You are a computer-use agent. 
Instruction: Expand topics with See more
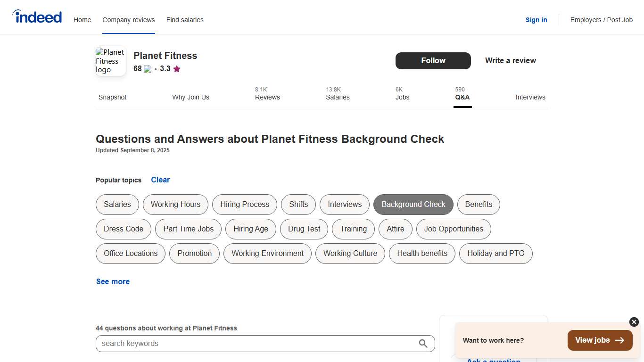113,281
